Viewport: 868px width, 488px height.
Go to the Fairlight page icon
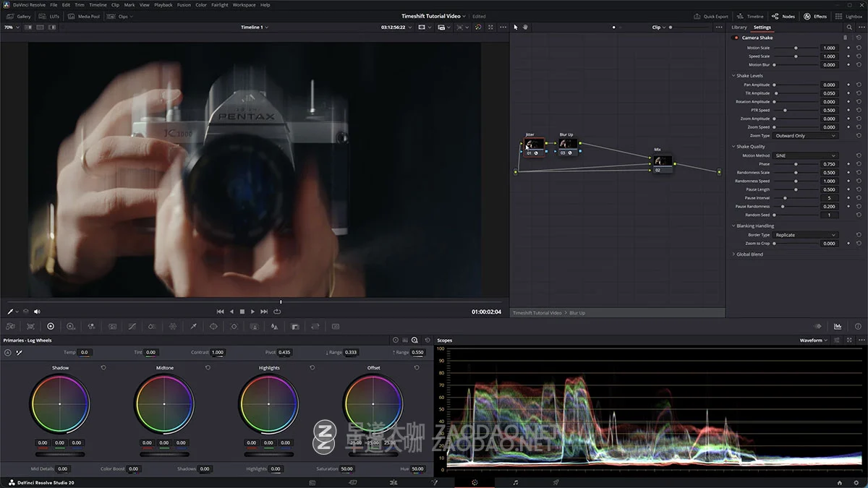[515, 481]
